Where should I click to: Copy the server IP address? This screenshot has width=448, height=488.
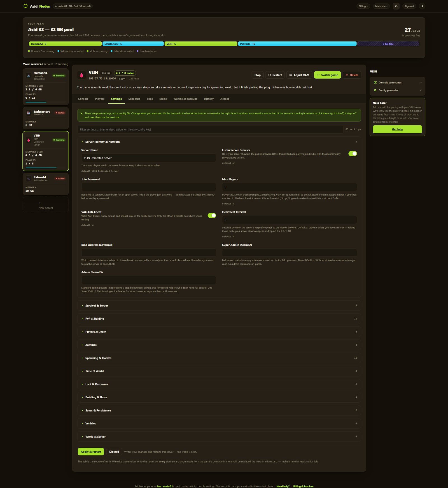122,79
